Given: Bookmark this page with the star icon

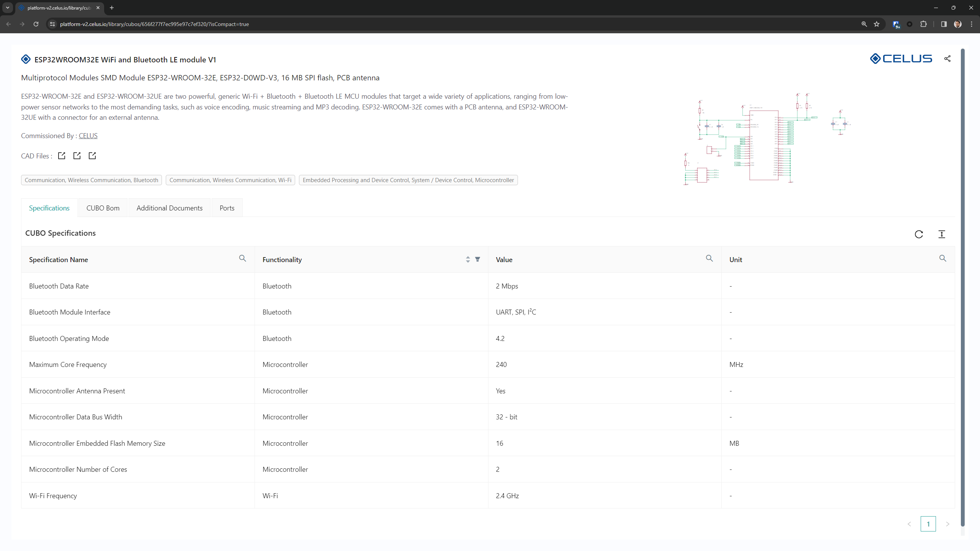Looking at the screenshot, I should pos(877,24).
